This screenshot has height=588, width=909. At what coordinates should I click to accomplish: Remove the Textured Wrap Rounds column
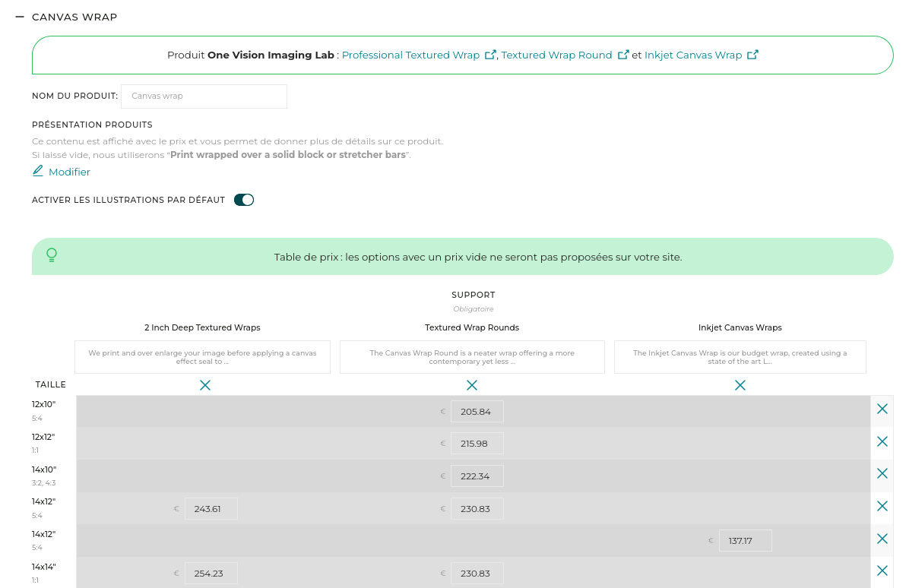pyautogui.click(x=472, y=385)
